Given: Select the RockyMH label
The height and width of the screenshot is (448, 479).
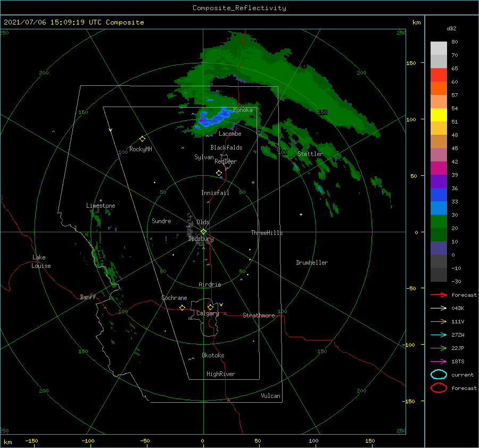Looking at the screenshot, I should click(x=141, y=149).
